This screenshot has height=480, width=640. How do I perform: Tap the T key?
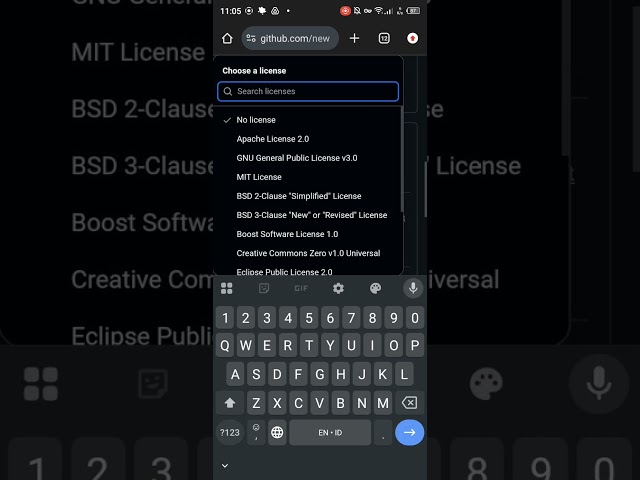tap(309, 346)
